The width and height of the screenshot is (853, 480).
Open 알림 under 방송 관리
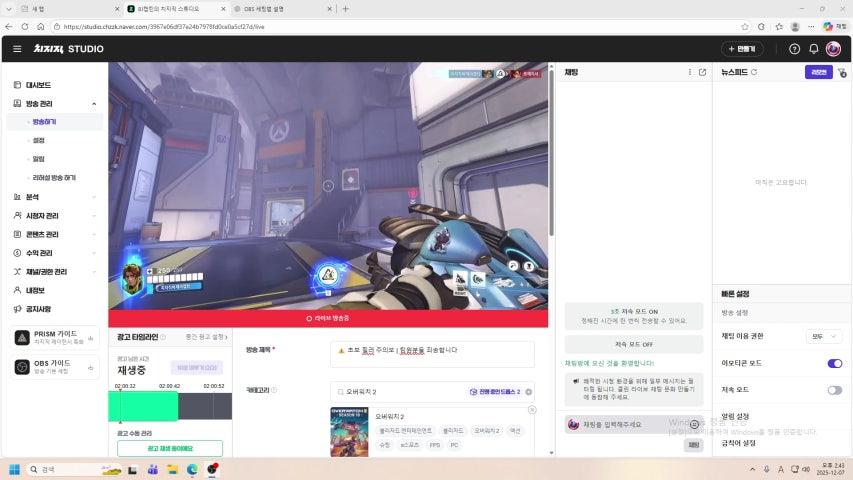(39, 159)
